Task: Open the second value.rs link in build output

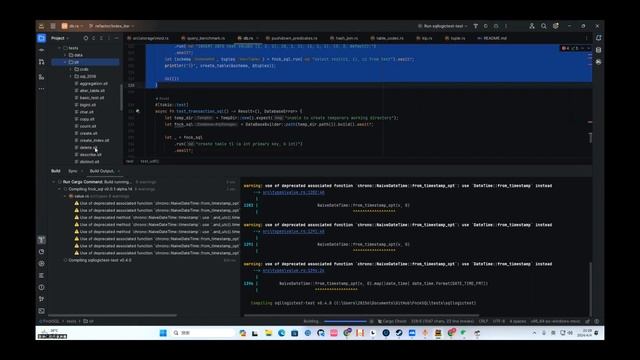Action: tap(294, 231)
